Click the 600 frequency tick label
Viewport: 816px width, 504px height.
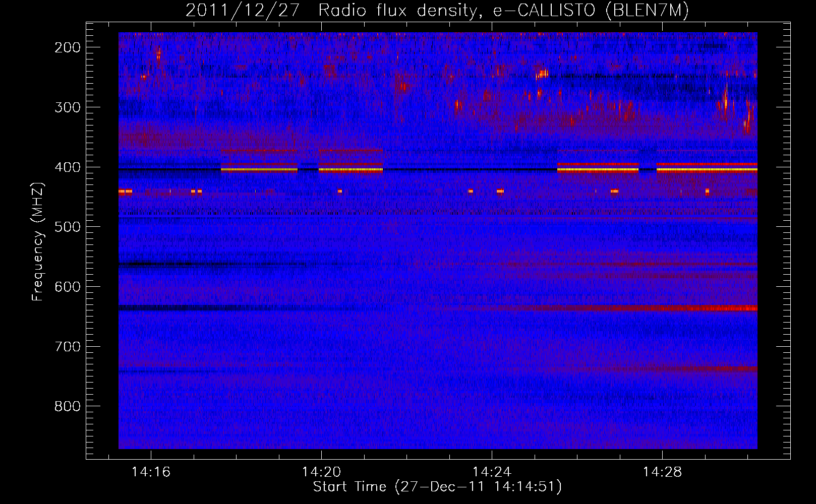67,287
